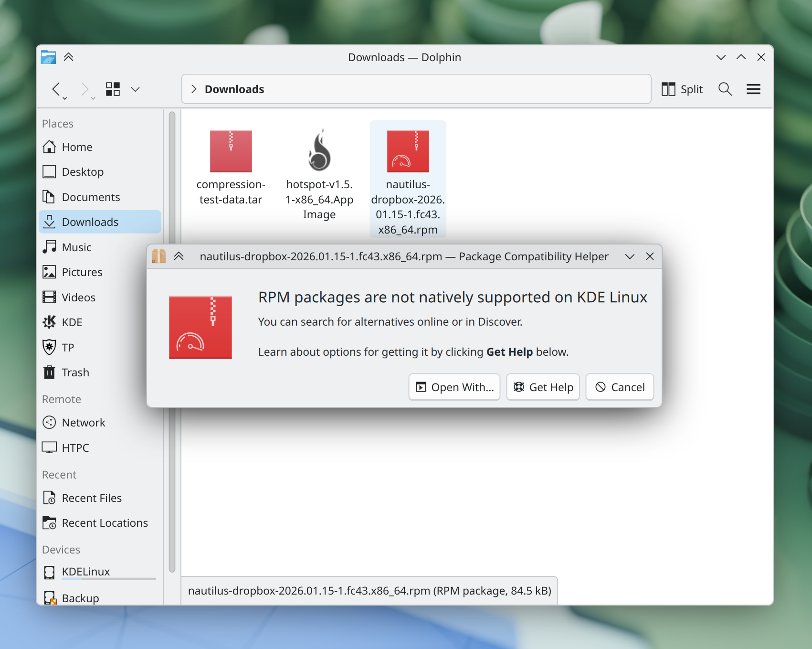The height and width of the screenshot is (649, 812).
Task: Toggle Split view in Dolphin
Action: [x=682, y=89]
